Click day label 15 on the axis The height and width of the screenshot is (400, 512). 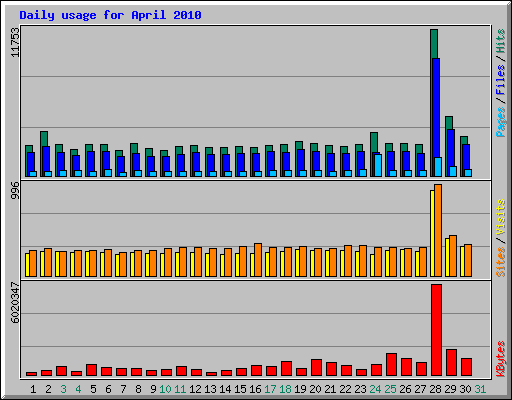(240, 389)
